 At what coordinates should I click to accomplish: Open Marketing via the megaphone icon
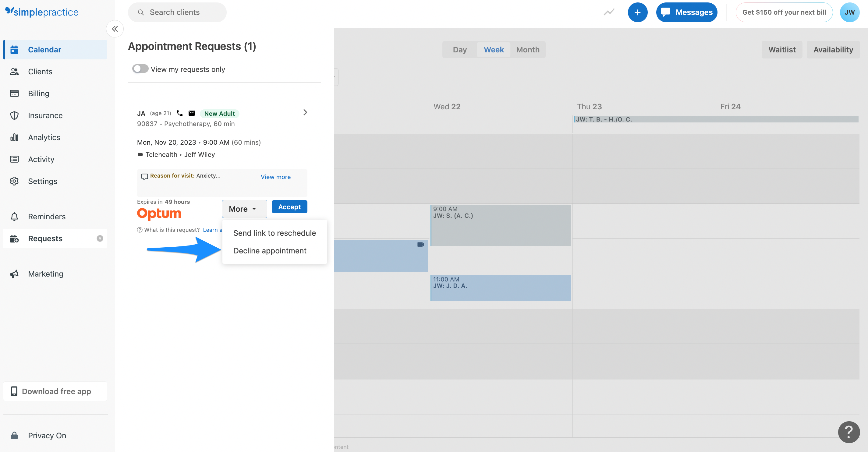click(15, 274)
